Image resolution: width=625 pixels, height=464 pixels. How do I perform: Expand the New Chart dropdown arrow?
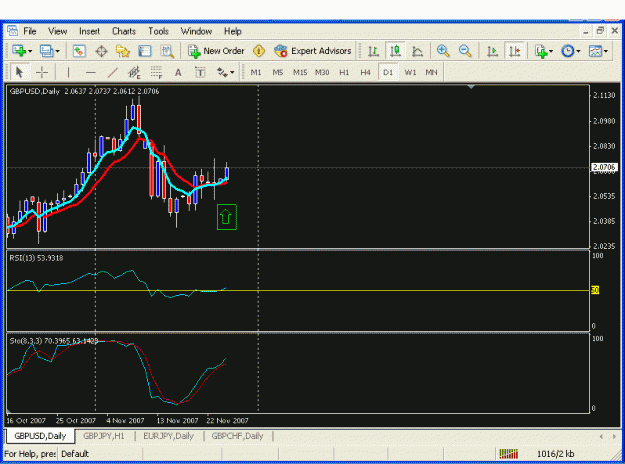pyautogui.click(x=30, y=51)
